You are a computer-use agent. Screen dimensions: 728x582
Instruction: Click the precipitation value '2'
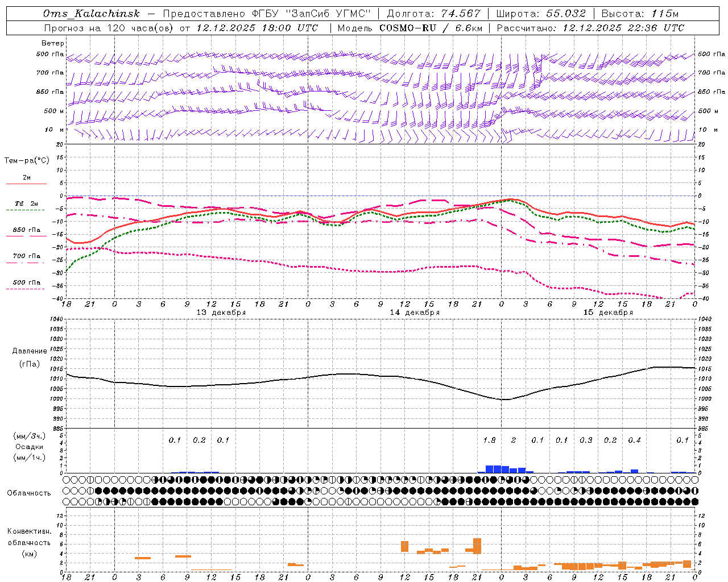tap(514, 440)
